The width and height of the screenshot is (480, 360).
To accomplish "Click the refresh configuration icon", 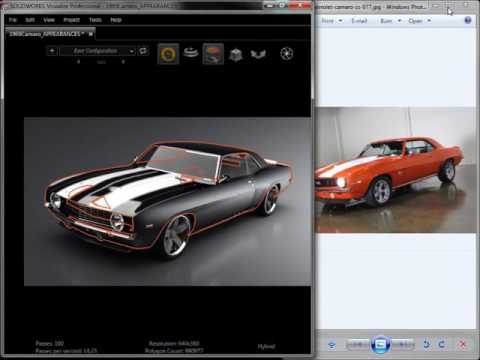I will (143, 51).
